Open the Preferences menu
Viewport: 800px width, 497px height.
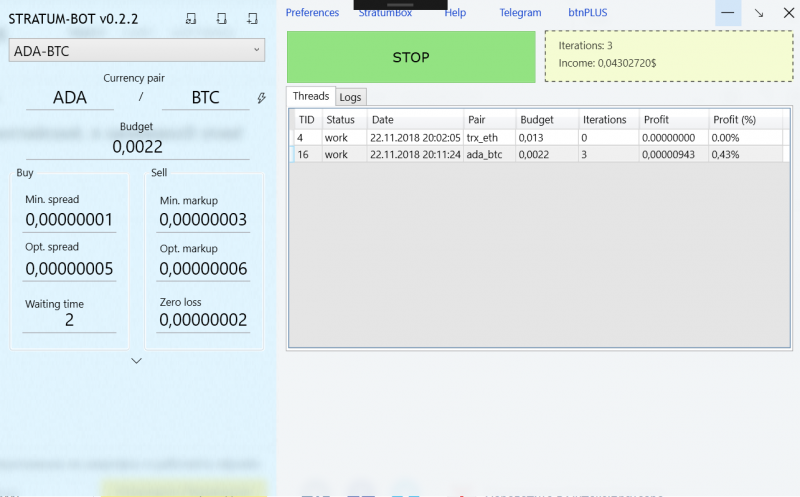pyautogui.click(x=312, y=13)
